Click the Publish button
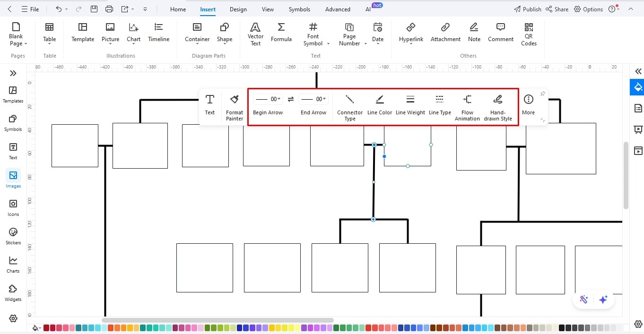644x334 pixels. click(x=527, y=9)
